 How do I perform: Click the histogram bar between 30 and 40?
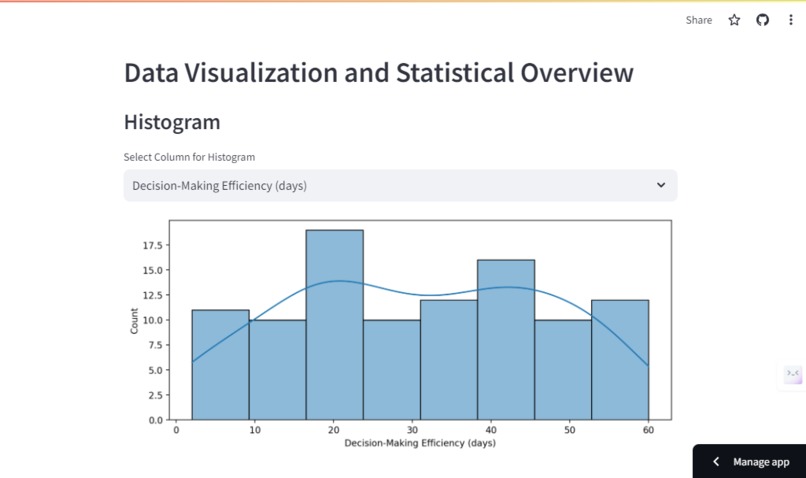(449, 360)
